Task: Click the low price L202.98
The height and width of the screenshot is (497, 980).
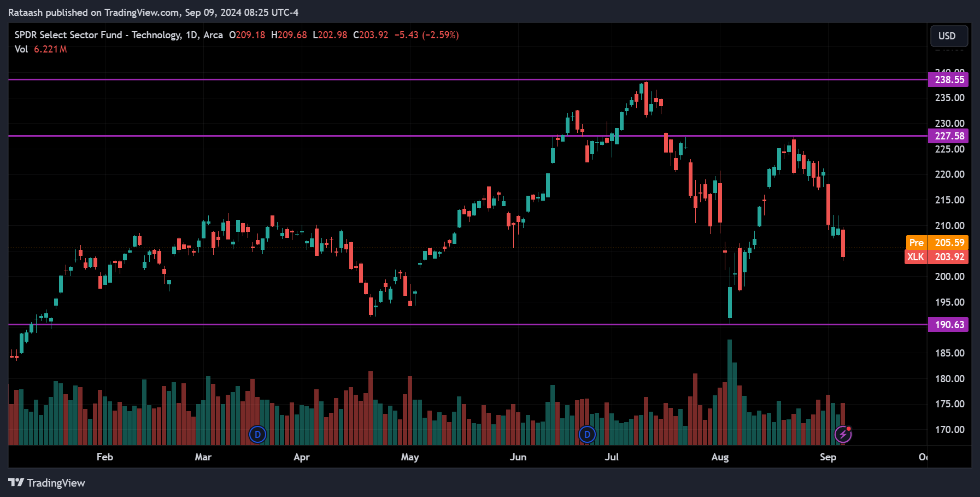Action: [x=330, y=35]
